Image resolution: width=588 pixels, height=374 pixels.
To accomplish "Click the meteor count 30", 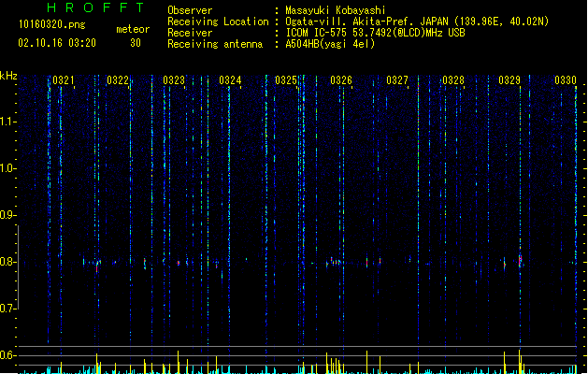I will pos(136,43).
